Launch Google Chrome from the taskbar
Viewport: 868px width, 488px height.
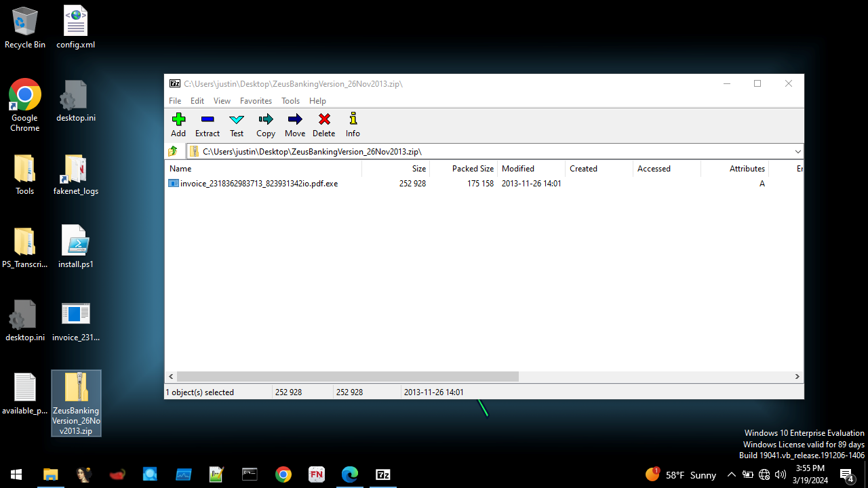pos(283,474)
